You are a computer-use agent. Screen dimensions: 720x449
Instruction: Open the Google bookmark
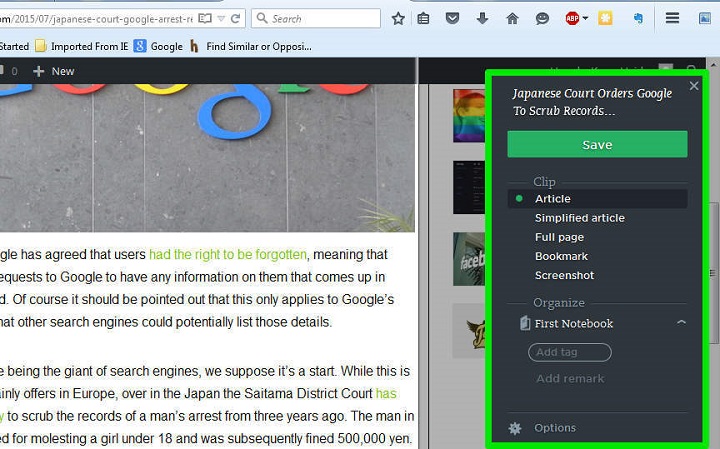click(158, 46)
